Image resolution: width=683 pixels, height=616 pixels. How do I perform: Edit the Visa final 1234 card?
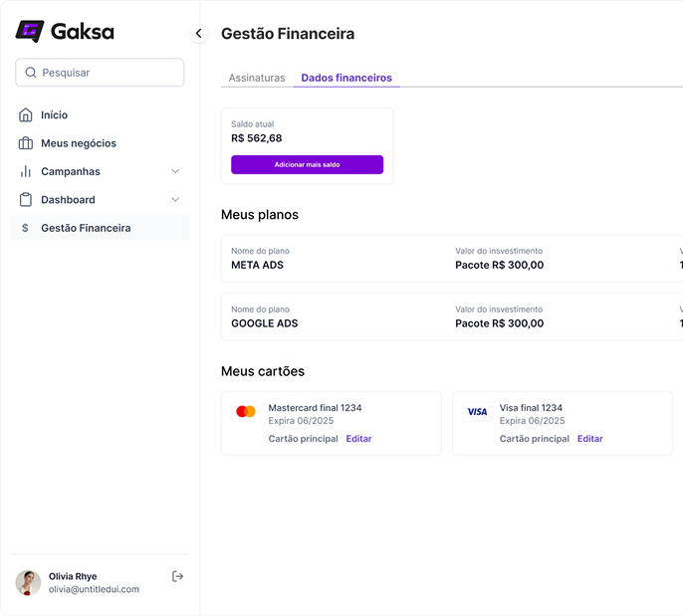point(589,439)
